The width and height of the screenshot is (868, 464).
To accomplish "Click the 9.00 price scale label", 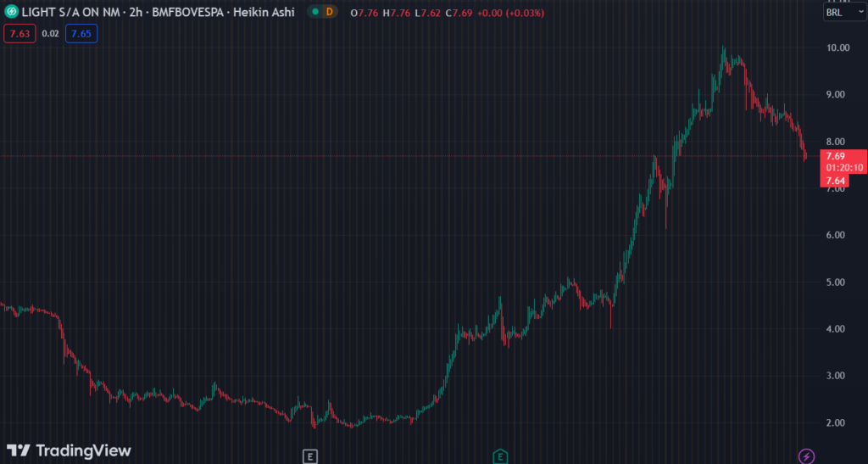I will click(x=835, y=95).
